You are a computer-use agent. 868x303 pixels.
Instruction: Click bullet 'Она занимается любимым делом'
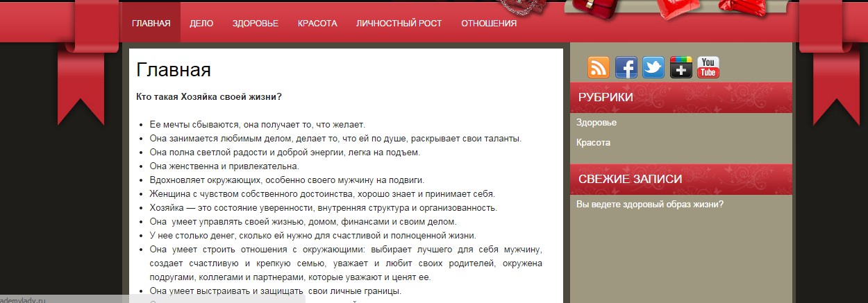point(335,139)
